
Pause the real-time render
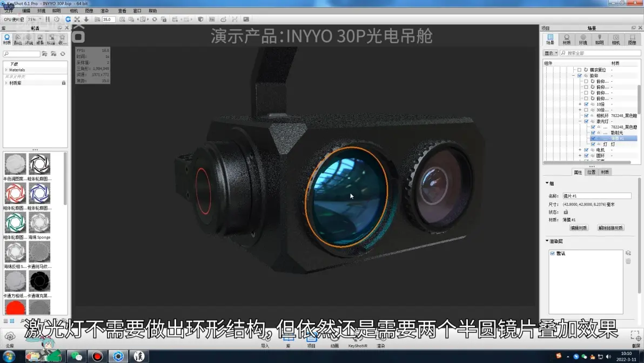48,19
